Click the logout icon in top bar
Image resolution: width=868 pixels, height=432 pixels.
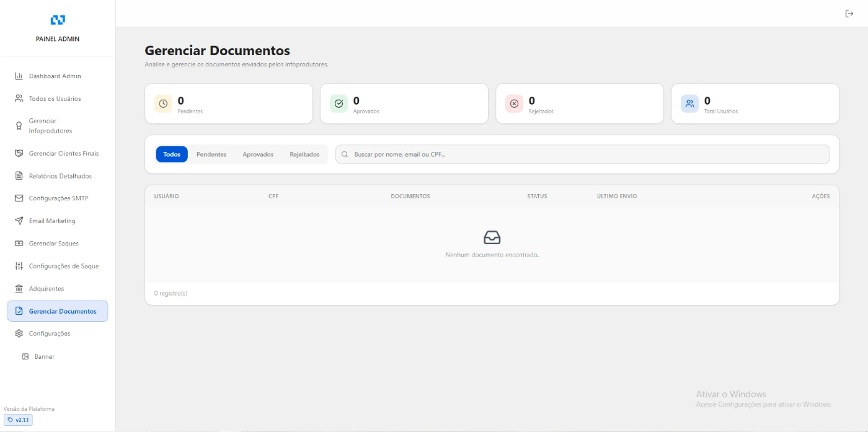pyautogui.click(x=849, y=14)
